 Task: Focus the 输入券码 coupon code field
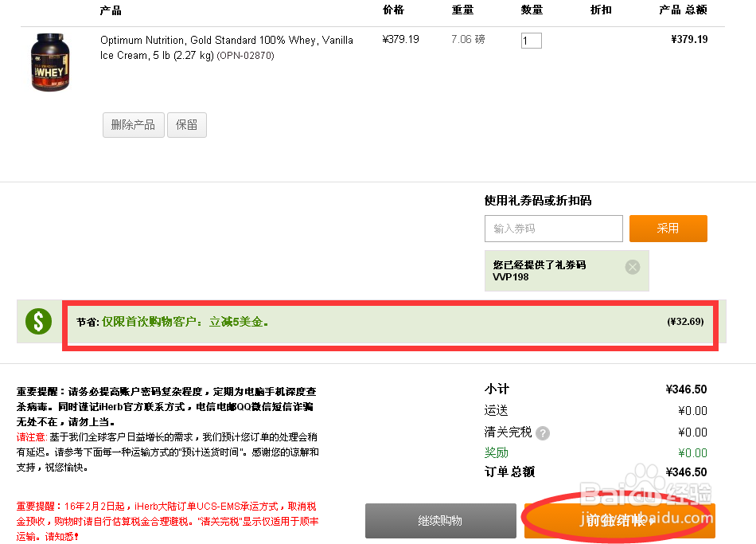(554, 229)
